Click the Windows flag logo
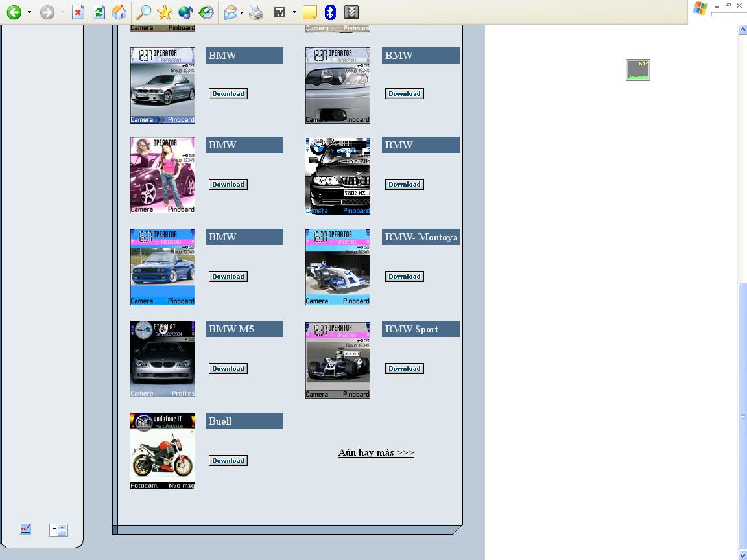The width and height of the screenshot is (747, 560). [700, 8]
